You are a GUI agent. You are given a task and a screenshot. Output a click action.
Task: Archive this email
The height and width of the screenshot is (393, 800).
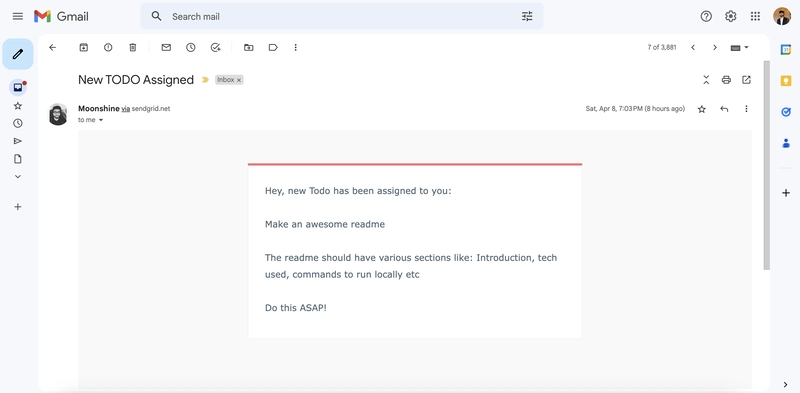83,47
